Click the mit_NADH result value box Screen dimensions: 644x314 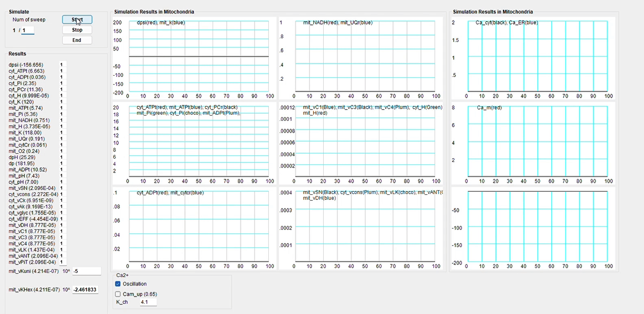tap(63, 120)
